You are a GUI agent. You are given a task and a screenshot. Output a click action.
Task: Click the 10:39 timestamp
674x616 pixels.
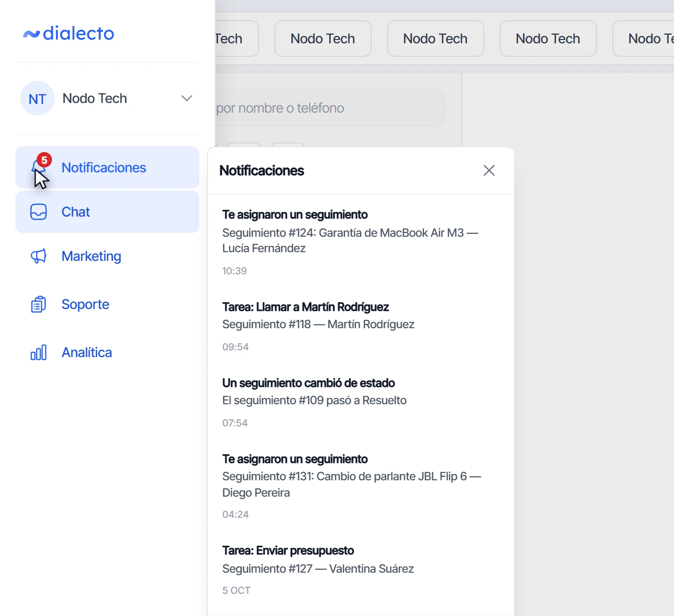(x=234, y=271)
